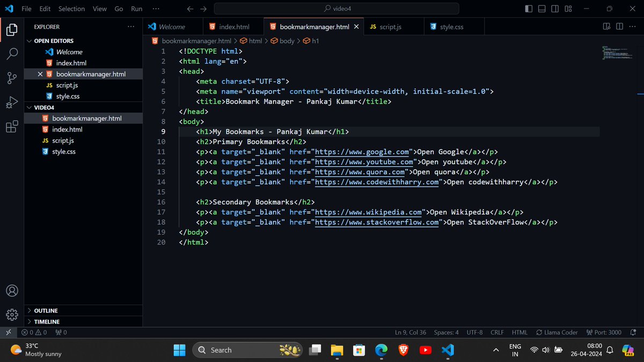Switch to the script.js tab
644x362 pixels.
[x=394, y=27]
